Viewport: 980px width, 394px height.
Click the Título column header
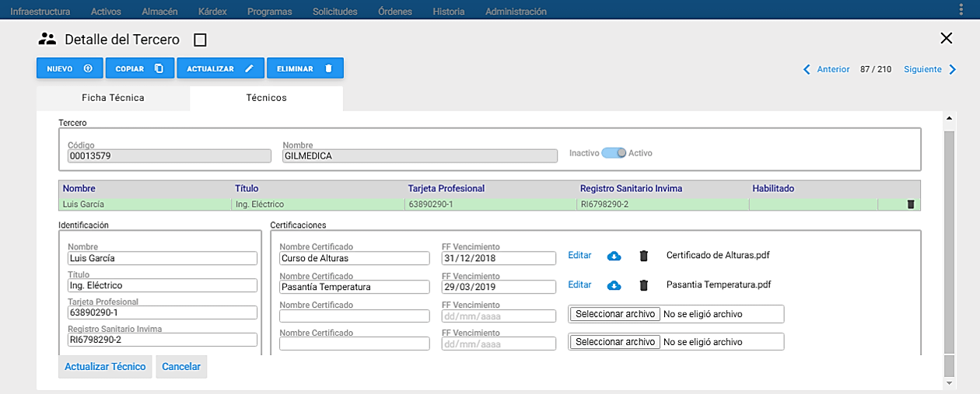[247, 189]
